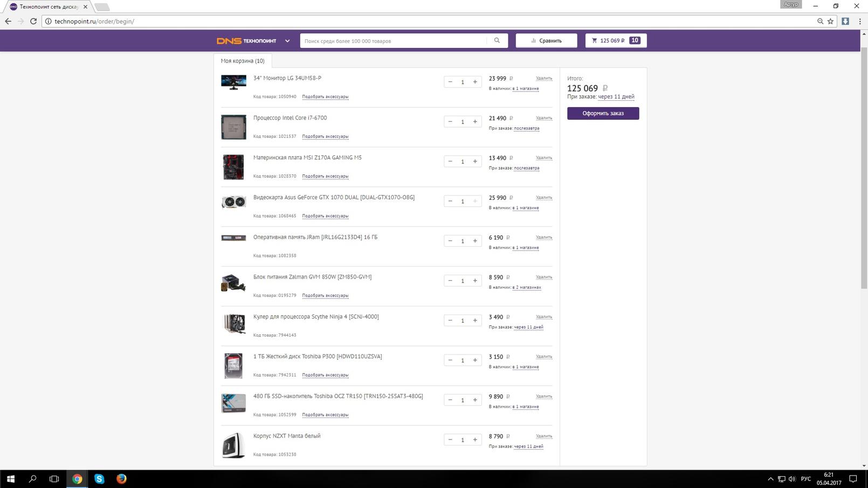The width and height of the screenshot is (868, 488).
Task: Open Windows taskbar search icon
Action: click(32, 479)
